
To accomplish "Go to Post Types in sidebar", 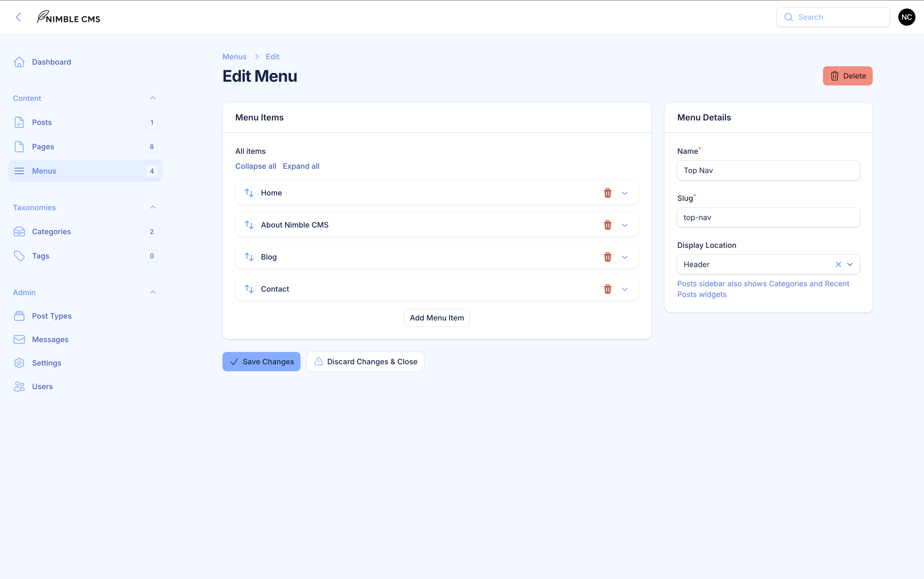I will pyautogui.click(x=52, y=316).
